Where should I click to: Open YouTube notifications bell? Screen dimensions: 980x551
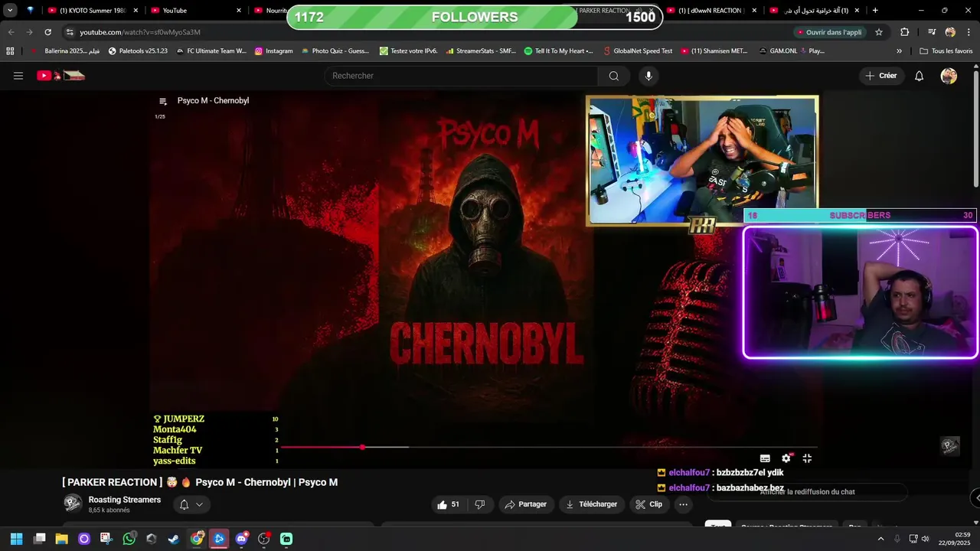pos(919,76)
